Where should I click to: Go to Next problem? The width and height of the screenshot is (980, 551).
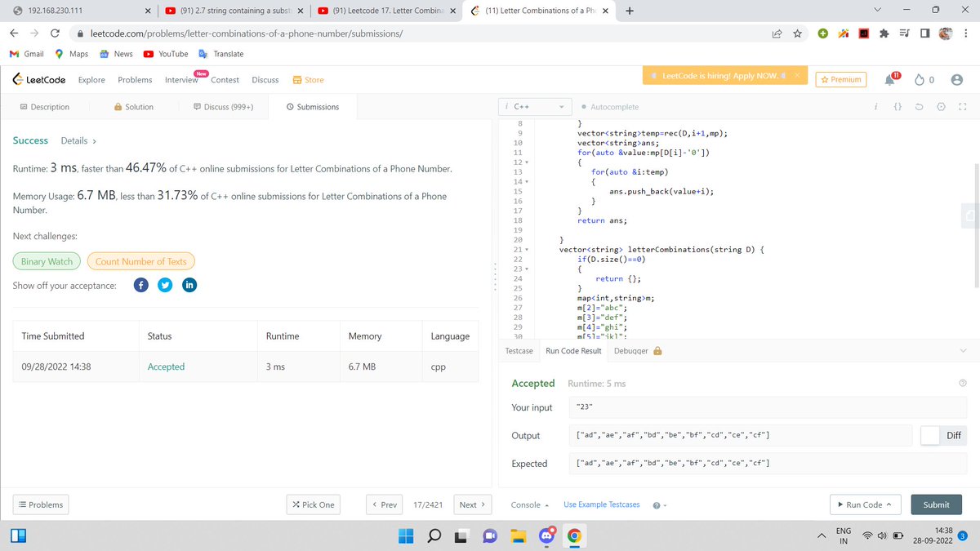tap(472, 504)
